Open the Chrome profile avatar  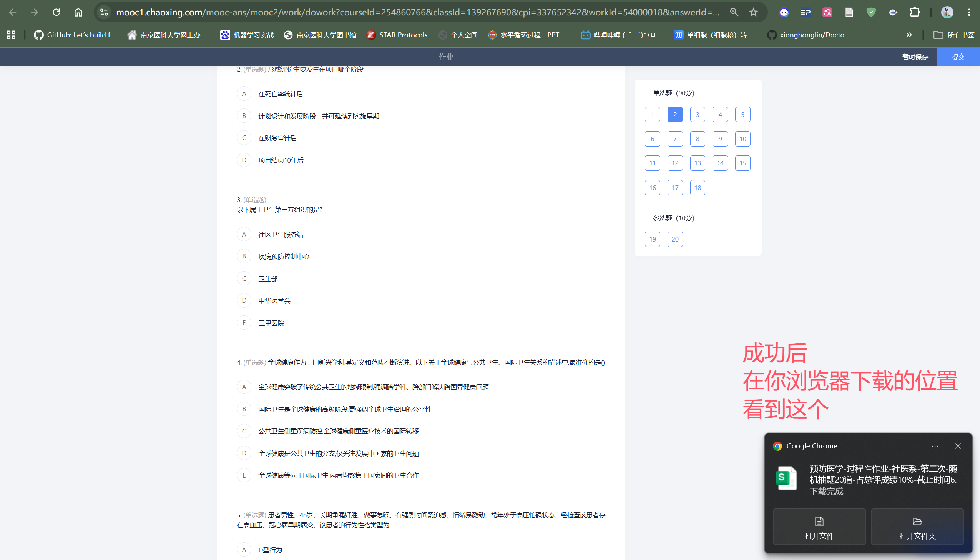(947, 12)
